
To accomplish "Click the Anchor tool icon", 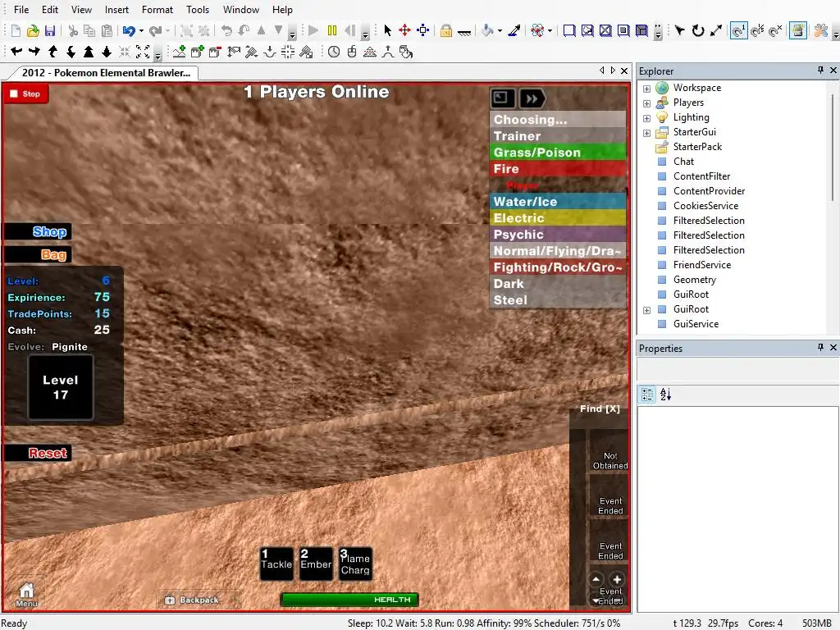I will pos(464,31).
